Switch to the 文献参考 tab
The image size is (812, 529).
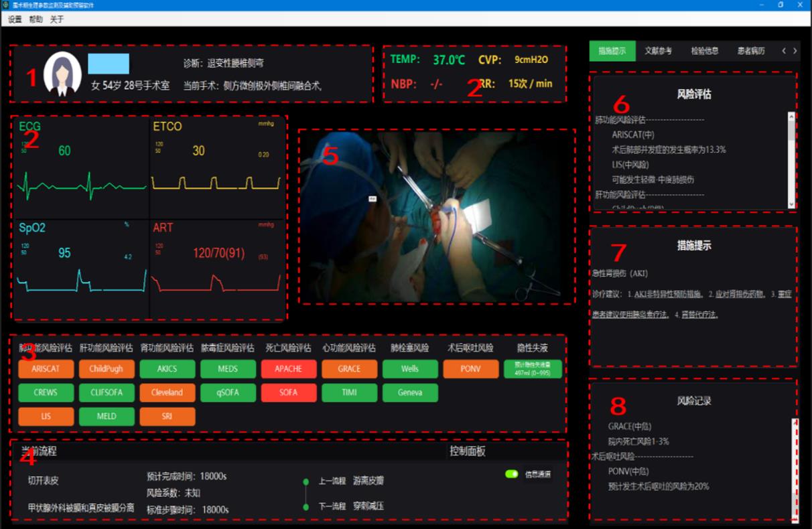tap(658, 51)
